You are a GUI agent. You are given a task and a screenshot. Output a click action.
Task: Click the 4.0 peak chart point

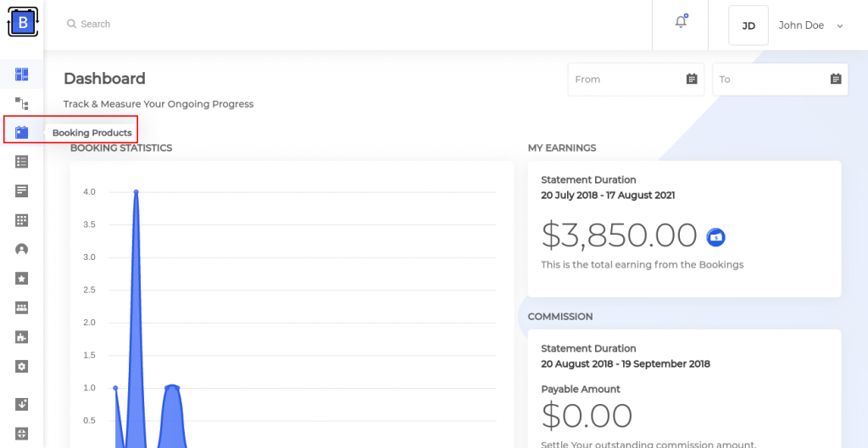click(136, 192)
